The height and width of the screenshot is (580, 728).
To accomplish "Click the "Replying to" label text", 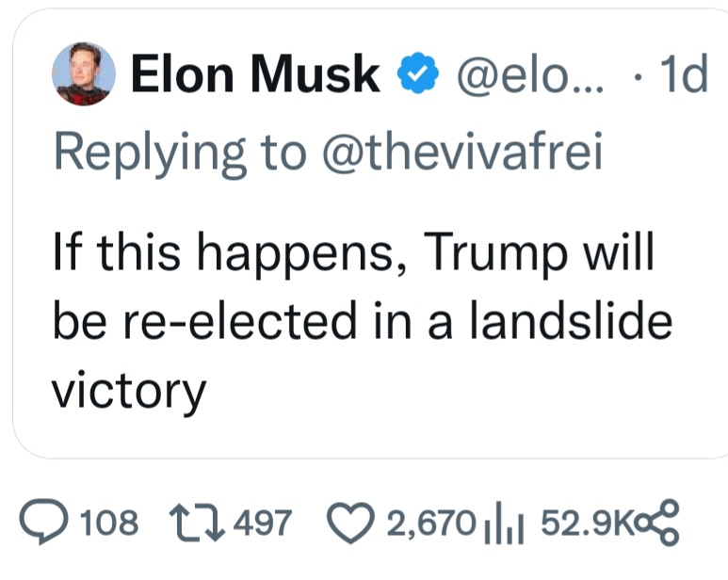I will [x=174, y=153].
